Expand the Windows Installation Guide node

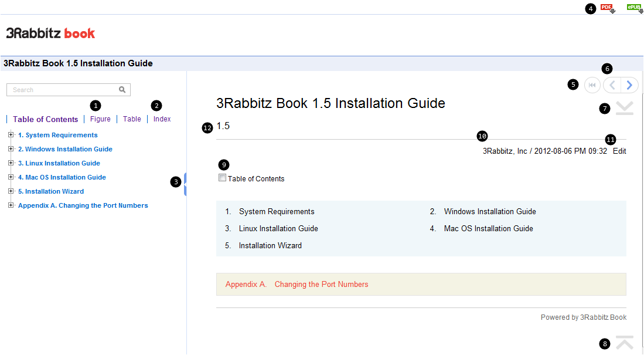coord(11,148)
